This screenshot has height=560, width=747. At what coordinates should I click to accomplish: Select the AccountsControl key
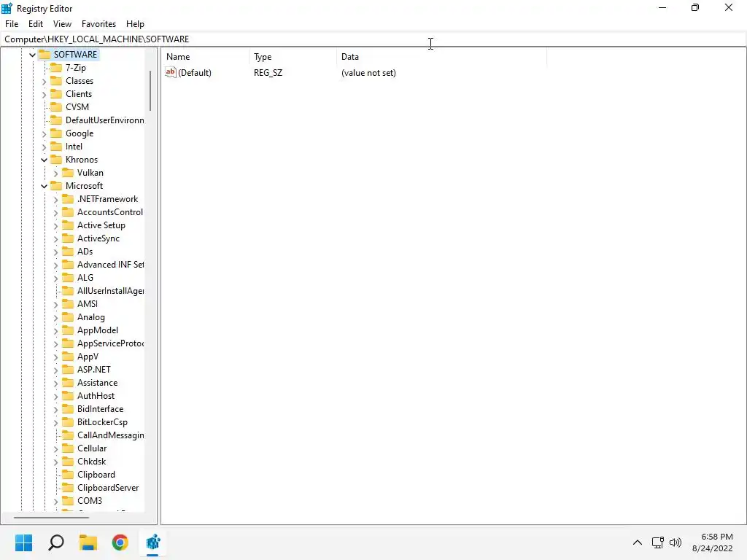pos(110,212)
